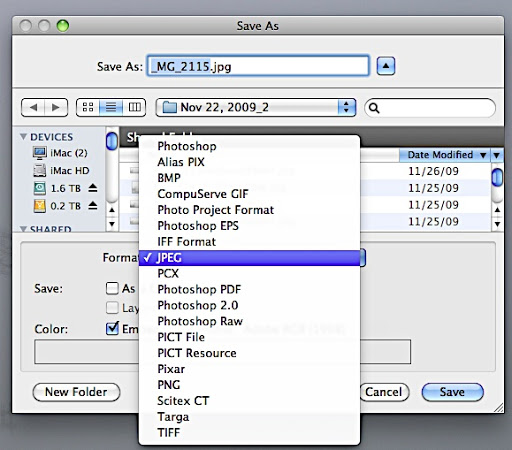This screenshot has height=450, width=512.
Task: Click the 0.2 TB orange drive icon
Action: [40, 206]
